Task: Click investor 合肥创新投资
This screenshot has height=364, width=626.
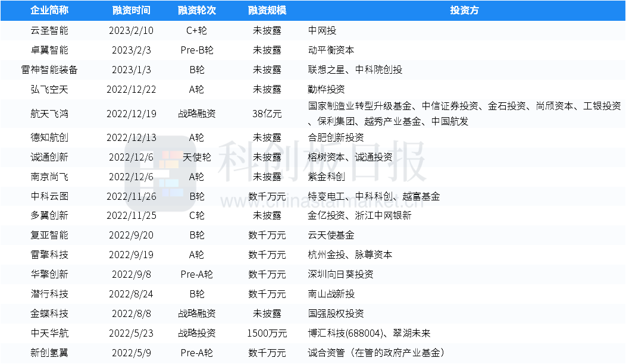Action: (x=336, y=137)
